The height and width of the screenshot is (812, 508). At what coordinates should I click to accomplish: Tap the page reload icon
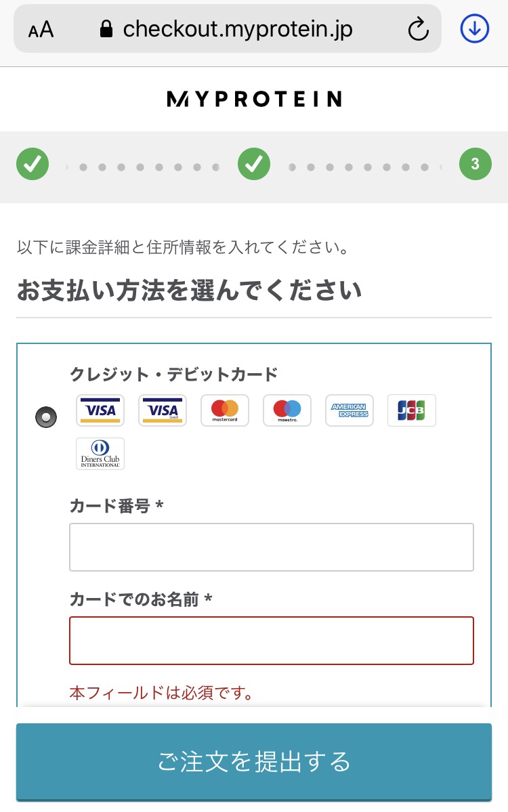(419, 29)
